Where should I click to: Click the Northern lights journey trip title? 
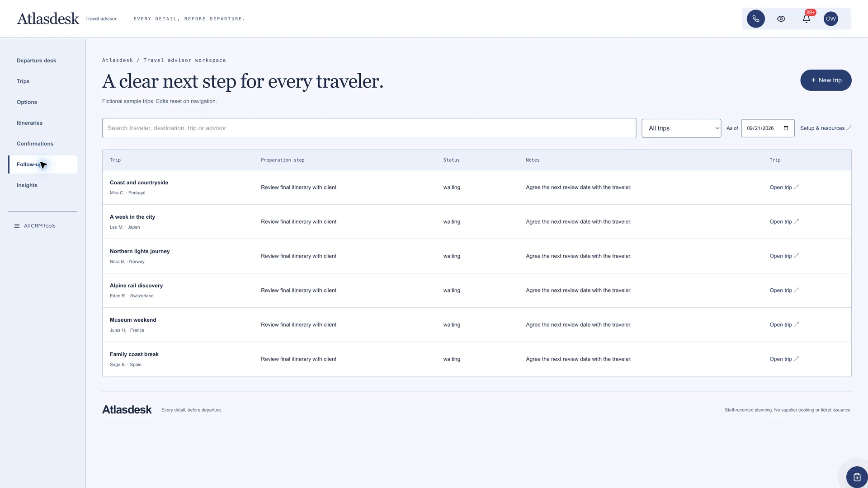pos(140,251)
